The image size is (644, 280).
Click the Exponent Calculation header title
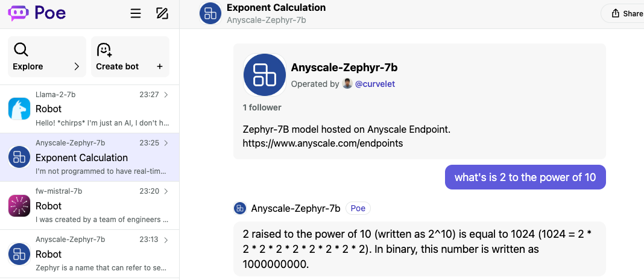276,7
